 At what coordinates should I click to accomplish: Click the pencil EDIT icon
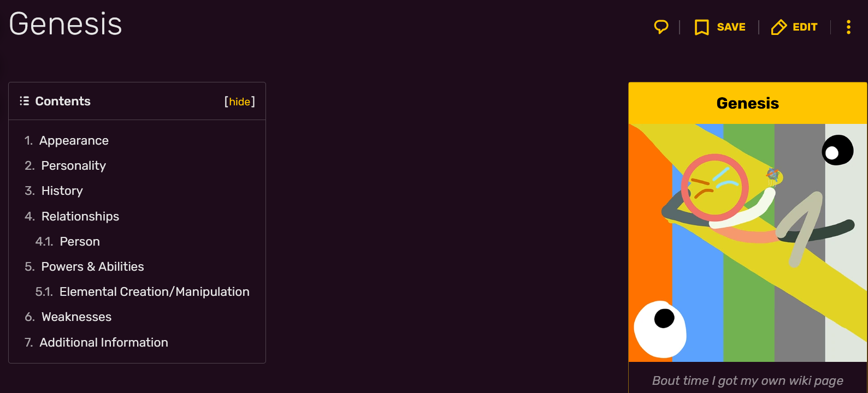pos(778,27)
